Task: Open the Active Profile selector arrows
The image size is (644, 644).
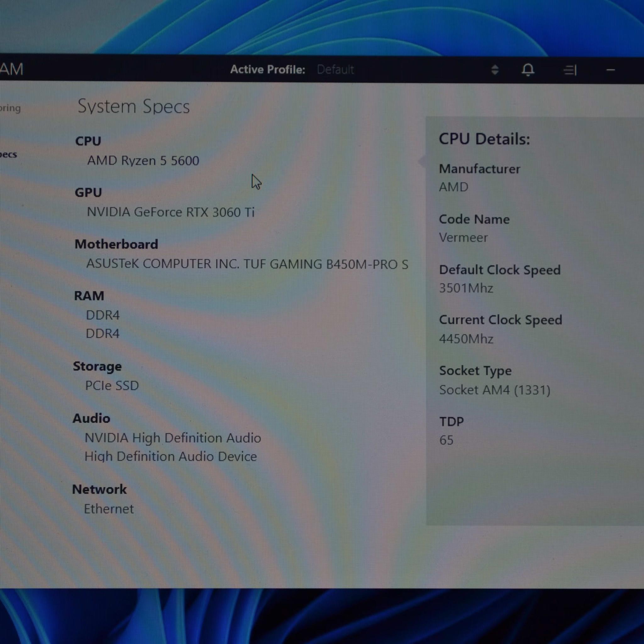Action: [x=495, y=70]
